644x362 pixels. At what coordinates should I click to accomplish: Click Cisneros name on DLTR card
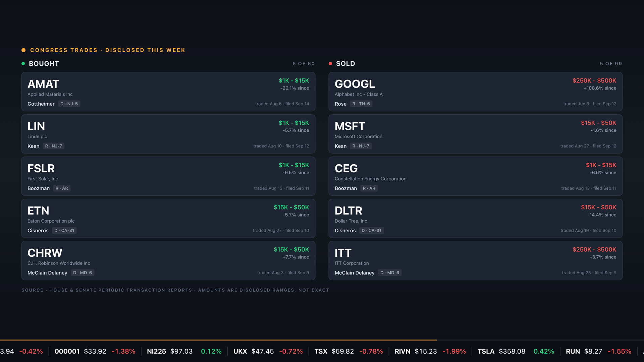pyautogui.click(x=345, y=231)
